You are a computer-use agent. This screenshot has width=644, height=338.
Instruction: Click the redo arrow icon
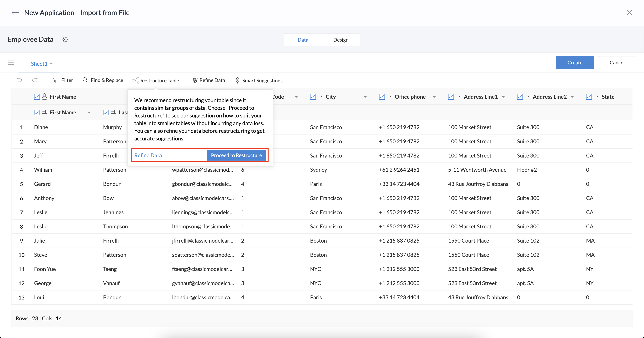click(x=35, y=80)
